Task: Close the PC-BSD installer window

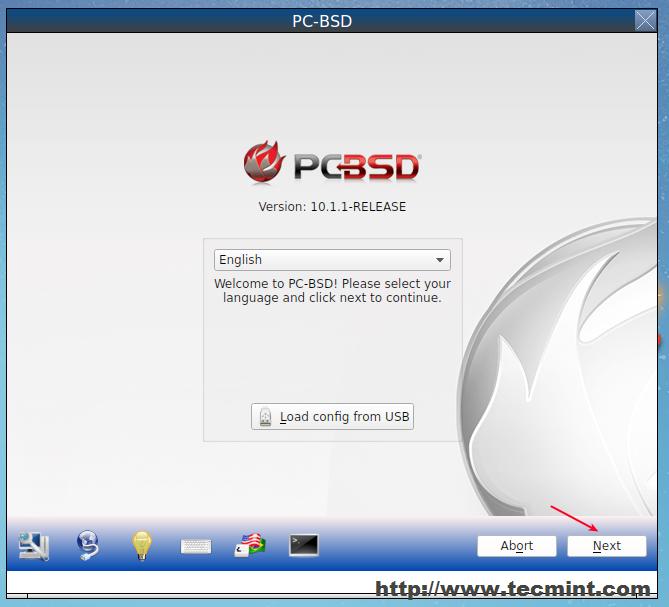Action: point(645,20)
